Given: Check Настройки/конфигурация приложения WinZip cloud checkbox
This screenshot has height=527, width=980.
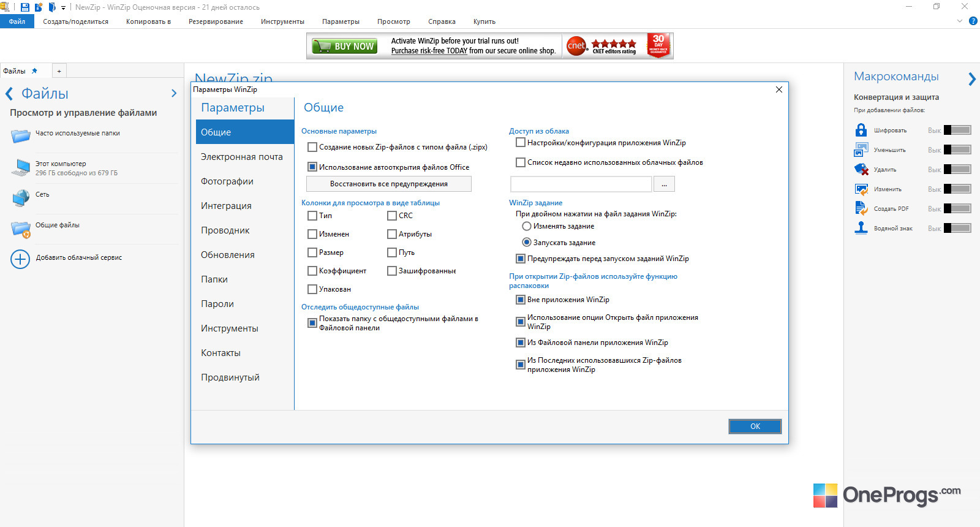Looking at the screenshot, I should (x=521, y=143).
